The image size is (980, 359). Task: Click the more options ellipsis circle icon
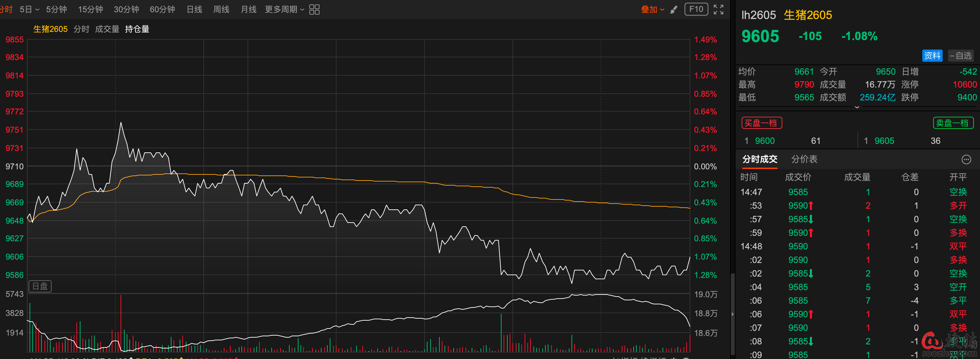tap(966, 159)
